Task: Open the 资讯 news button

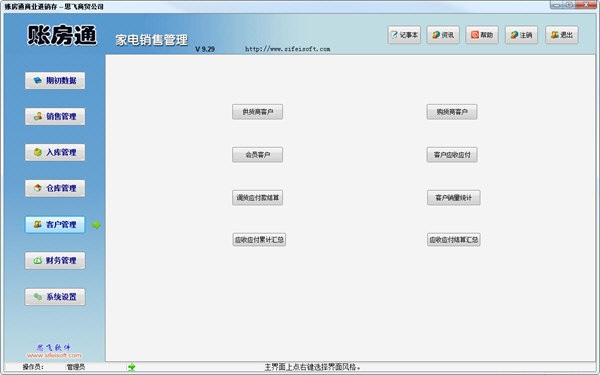Action: point(443,35)
